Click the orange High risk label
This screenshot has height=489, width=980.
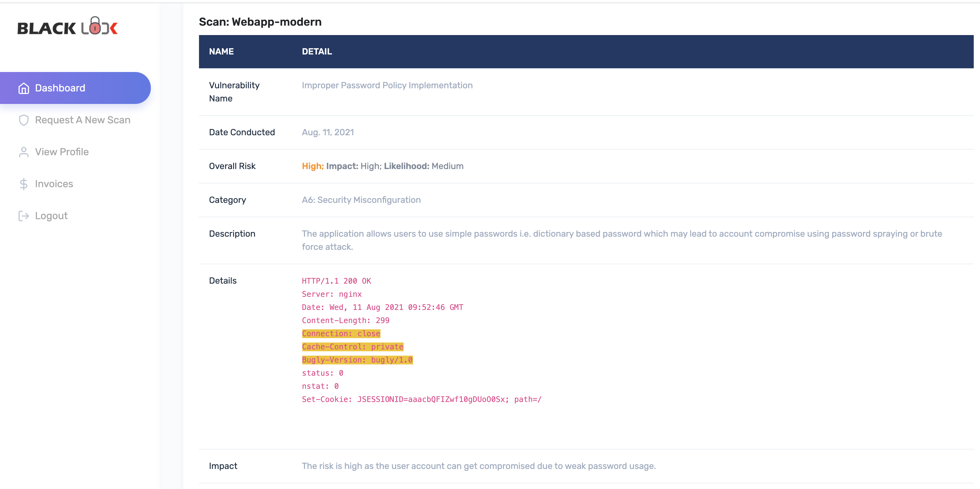(313, 166)
